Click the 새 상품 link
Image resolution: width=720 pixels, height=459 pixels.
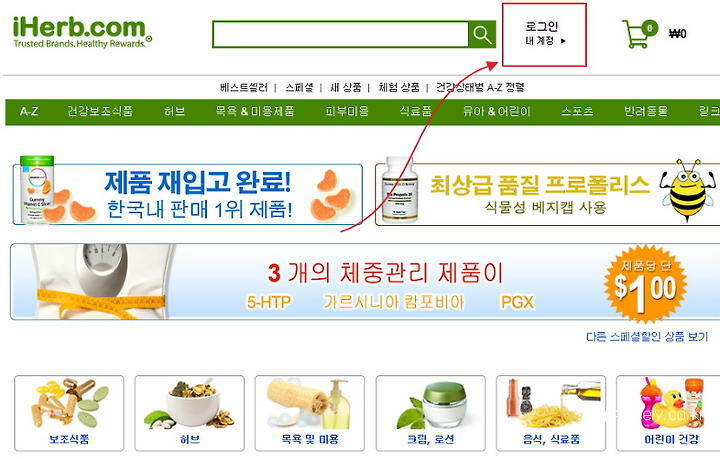(346, 87)
